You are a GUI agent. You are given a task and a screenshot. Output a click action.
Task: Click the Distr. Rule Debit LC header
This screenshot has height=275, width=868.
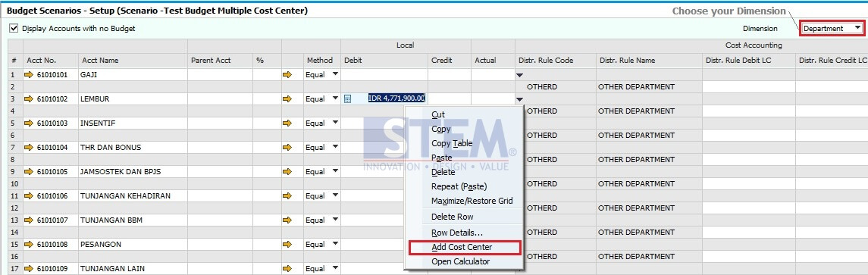[x=749, y=61]
